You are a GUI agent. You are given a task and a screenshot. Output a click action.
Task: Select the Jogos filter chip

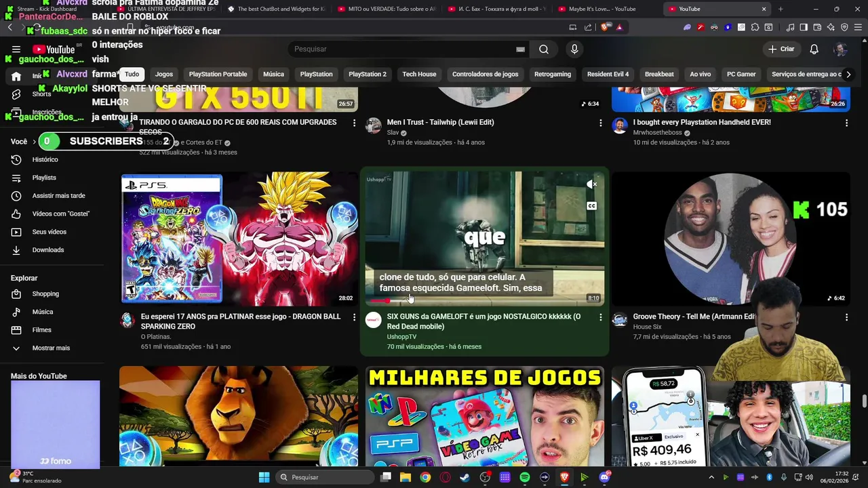click(x=164, y=74)
